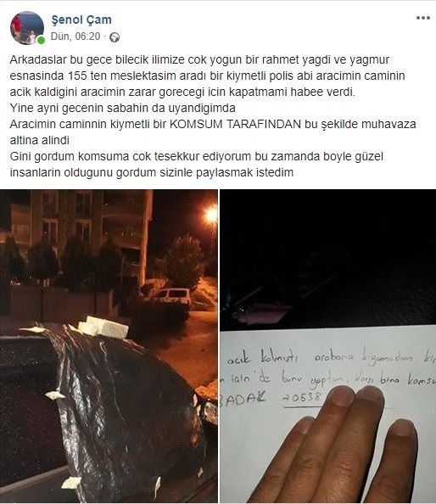Click the final line ending 'paylasmak istedim'
Viewport: 436px width, 504px height.
pos(151,172)
